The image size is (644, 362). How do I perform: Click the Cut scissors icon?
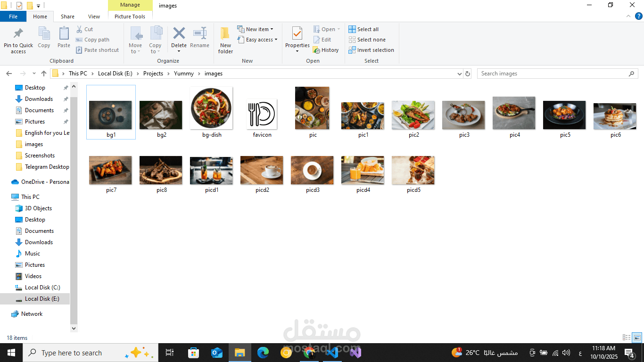point(79,29)
